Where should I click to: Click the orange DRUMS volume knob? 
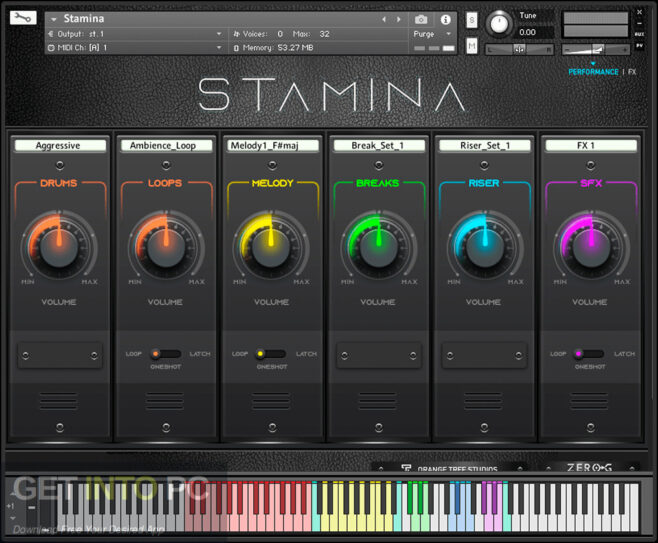[59, 248]
